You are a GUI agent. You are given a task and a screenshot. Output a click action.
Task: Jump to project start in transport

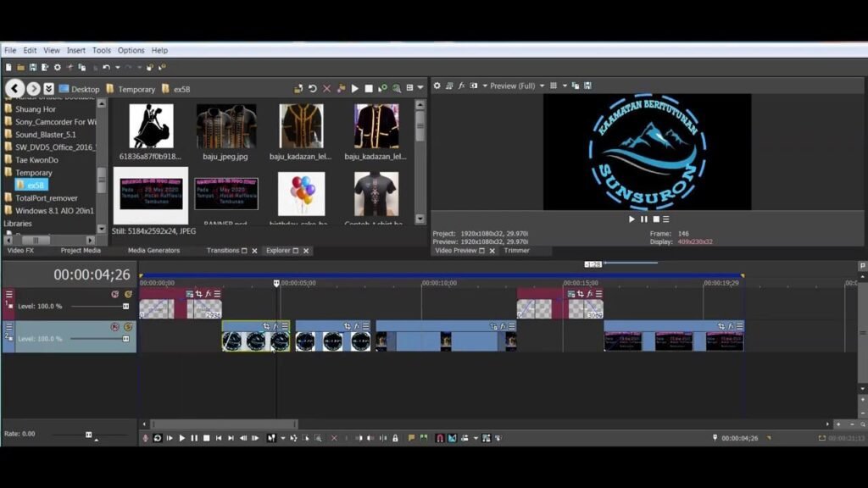tap(219, 438)
